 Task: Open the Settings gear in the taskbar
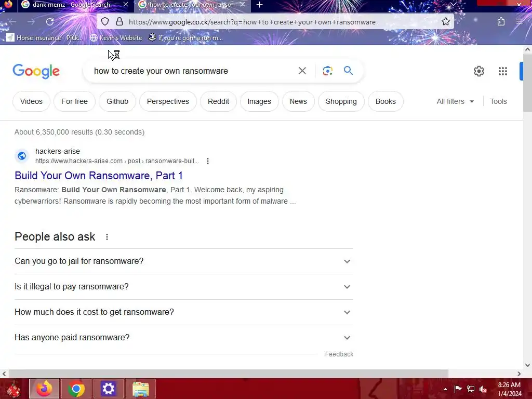coord(108,389)
